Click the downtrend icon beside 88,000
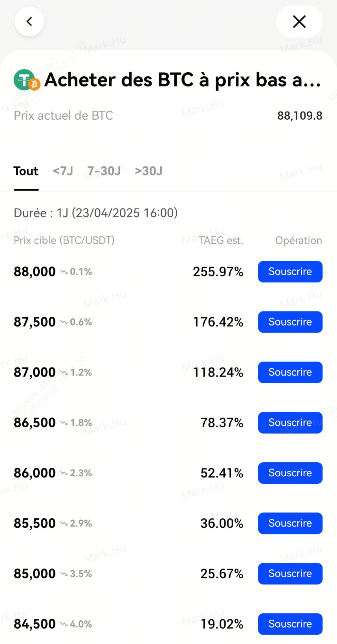The height and width of the screenshot is (644, 337). coord(64,272)
